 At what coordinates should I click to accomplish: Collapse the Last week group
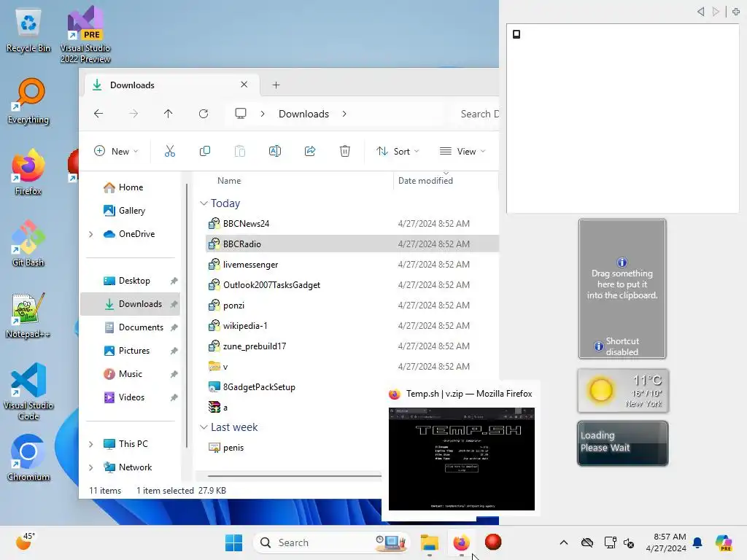(204, 427)
